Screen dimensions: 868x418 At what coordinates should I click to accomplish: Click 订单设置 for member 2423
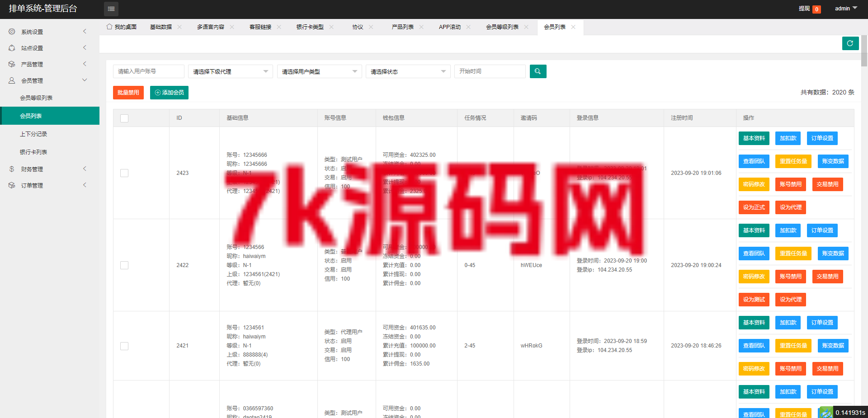(822, 138)
